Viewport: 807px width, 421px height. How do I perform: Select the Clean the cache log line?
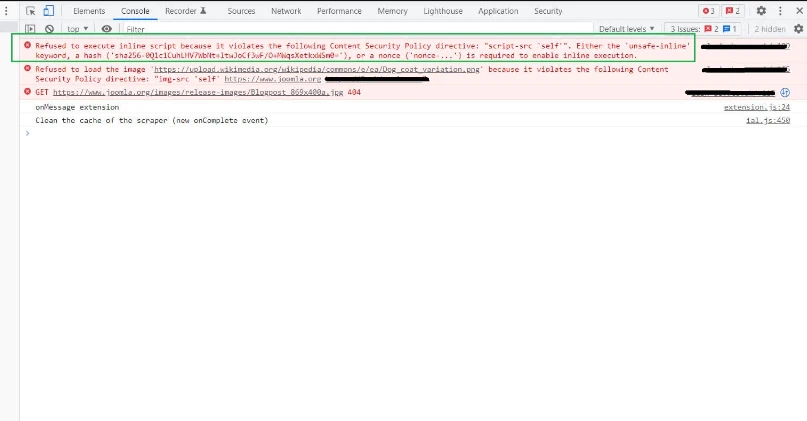tap(152, 120)
